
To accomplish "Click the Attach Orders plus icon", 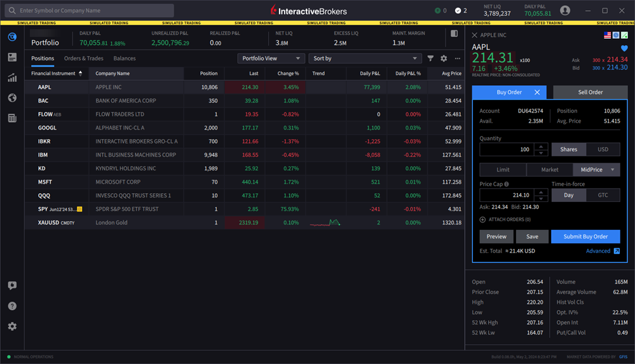I will (482, 219).
